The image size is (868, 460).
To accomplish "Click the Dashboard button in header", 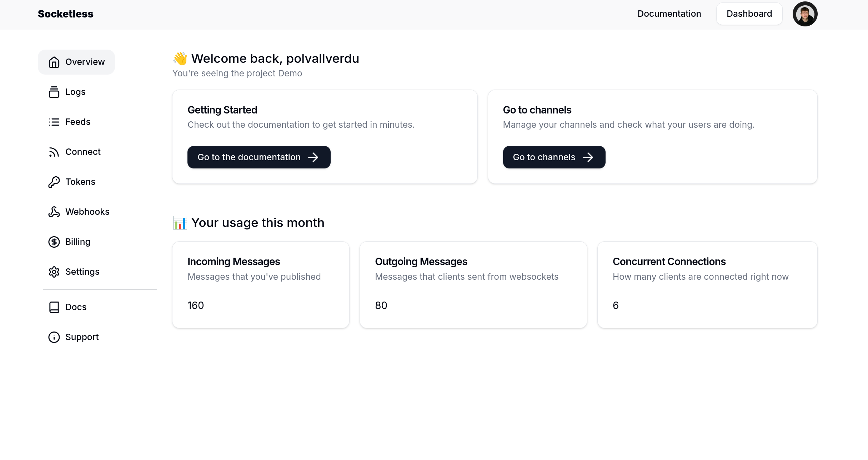I will click(749, 14).
